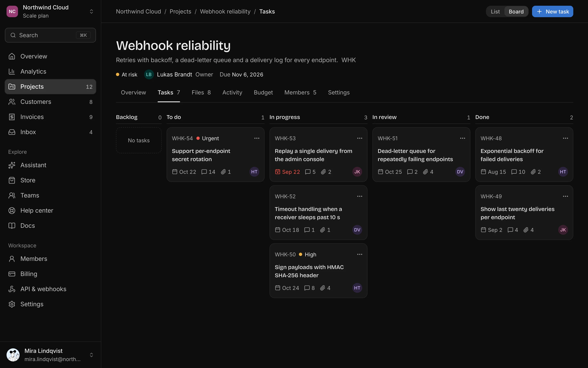Screen dimensions: 588x368
Task: Open the Tasks tab
Action: click(169, 92)
